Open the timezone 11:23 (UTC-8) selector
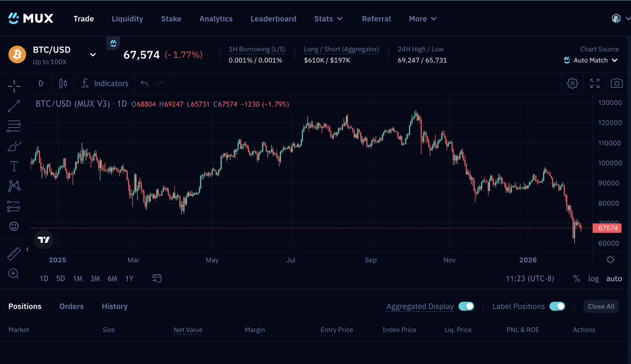Screen dimensions: 631x364 tap(530, 279)
